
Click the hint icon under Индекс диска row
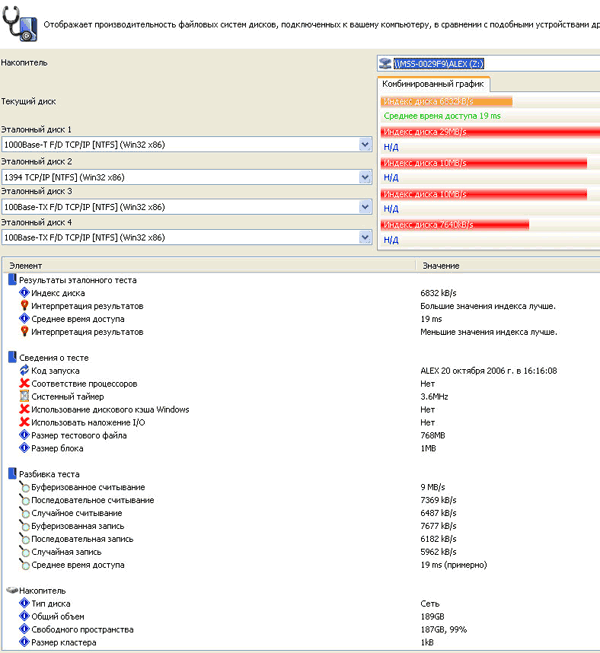[24, 306]
